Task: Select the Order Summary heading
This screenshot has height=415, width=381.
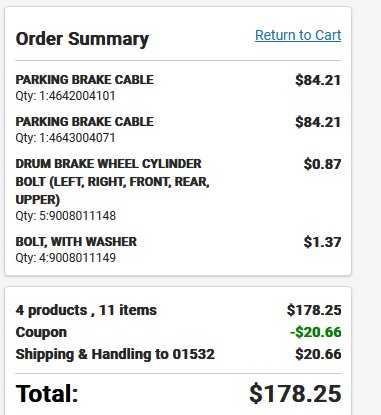Action: click(82, 39)
